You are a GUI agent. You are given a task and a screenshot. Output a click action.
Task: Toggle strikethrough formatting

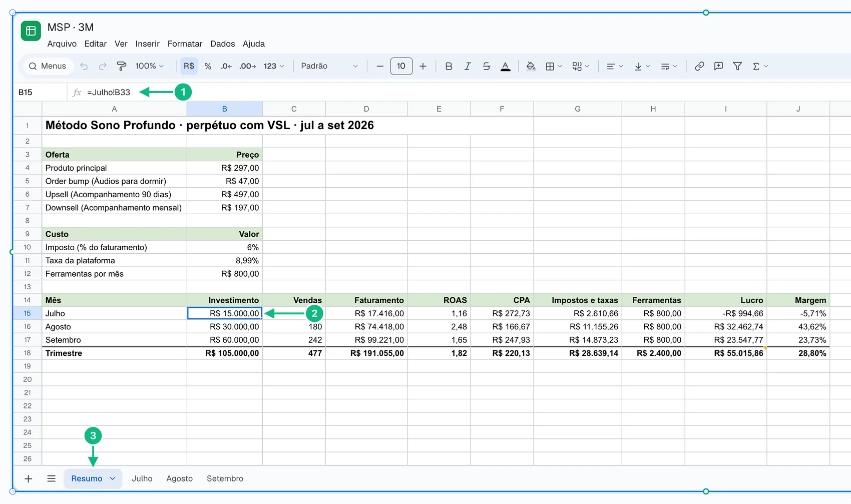click(x=486, y=66)
